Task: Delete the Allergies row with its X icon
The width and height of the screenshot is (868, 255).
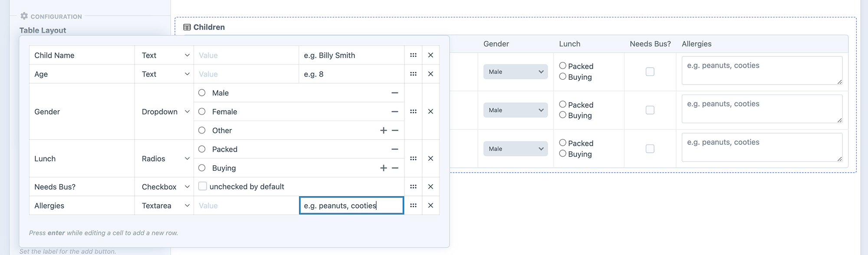Action: tap(431, 206)
